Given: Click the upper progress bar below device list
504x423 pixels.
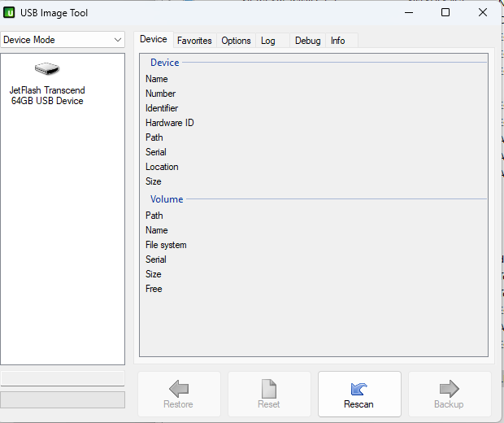Looking at the screenshot, I should pos(63,379).
